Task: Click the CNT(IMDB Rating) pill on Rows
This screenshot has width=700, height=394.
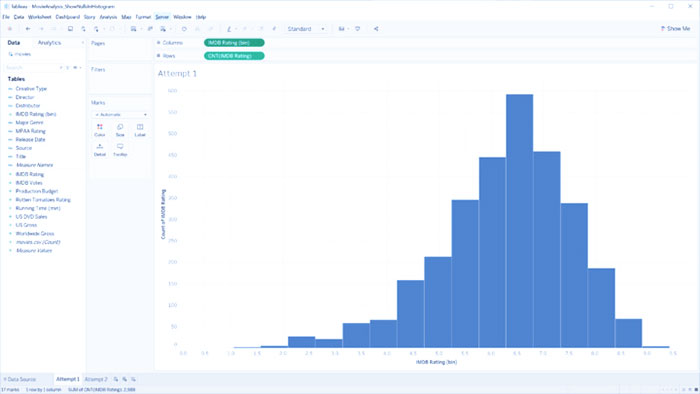Action: tap(234, 56)
